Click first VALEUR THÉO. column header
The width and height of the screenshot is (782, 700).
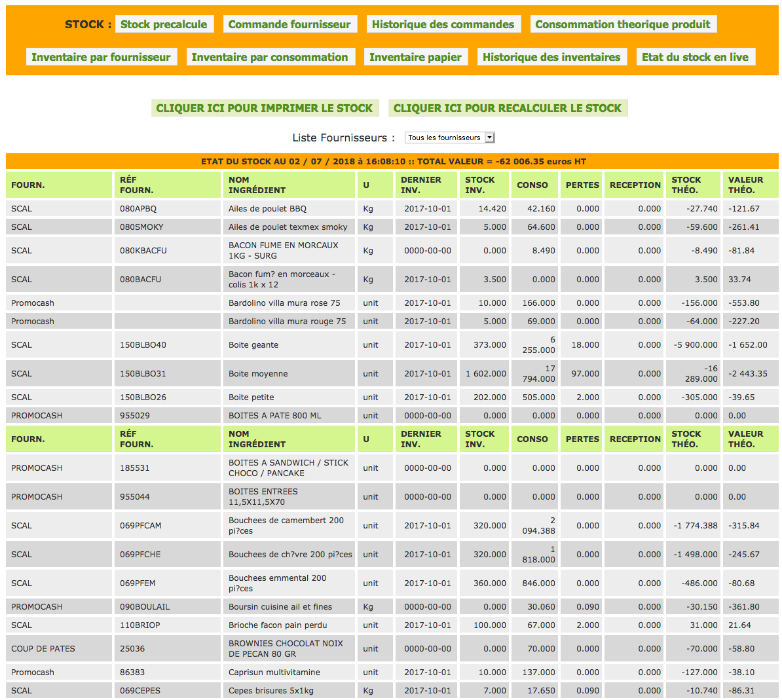pyautogui.click(x=751, y=185)
